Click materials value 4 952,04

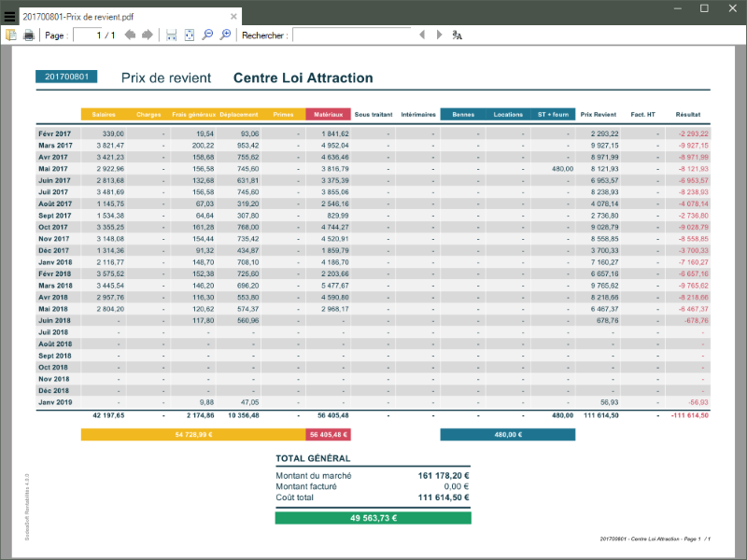[335, 146]
